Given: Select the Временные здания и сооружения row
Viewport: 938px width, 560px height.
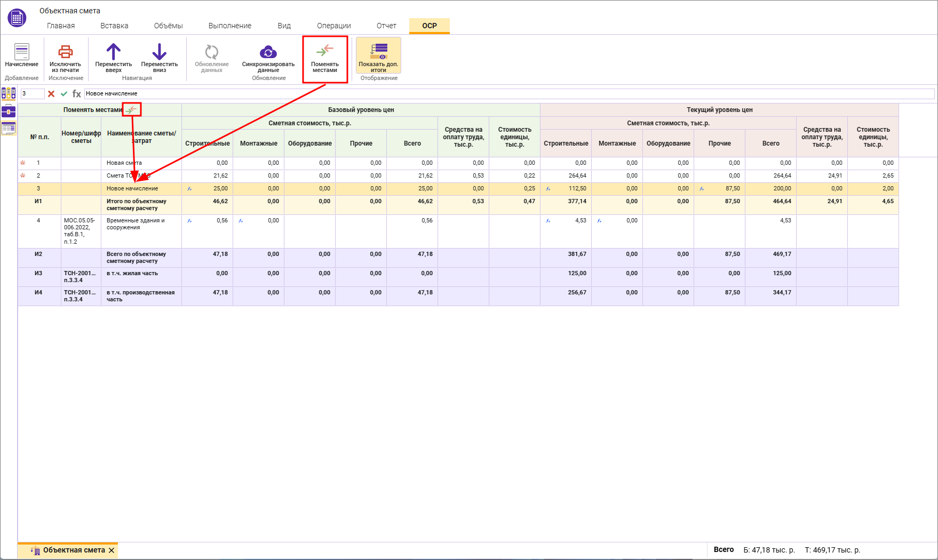Looking at the screenshot, I should click(x=136, y=224).
